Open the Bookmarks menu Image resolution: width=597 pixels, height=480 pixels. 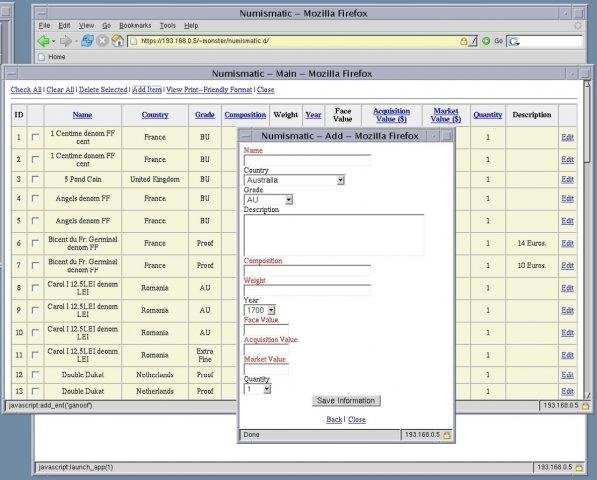(135, 26)
